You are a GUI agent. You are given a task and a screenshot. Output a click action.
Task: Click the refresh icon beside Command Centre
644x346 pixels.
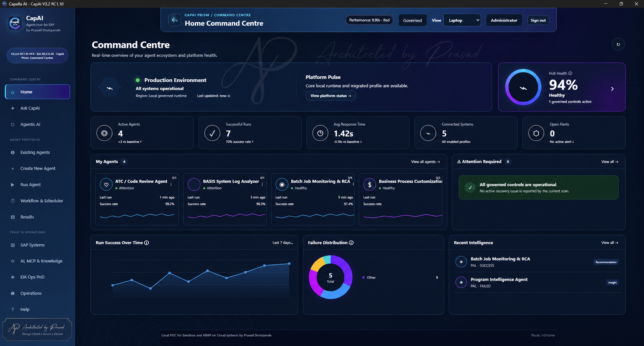click(618, 44)
